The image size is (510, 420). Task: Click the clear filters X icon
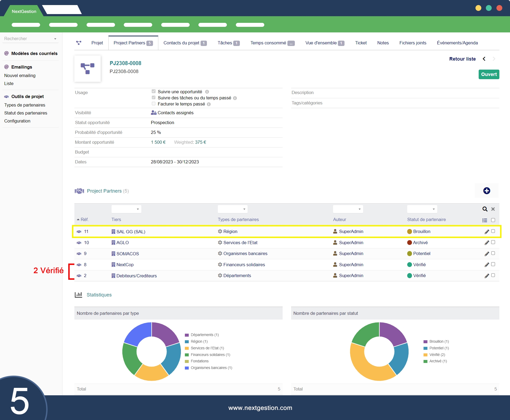tap(493, 209)
